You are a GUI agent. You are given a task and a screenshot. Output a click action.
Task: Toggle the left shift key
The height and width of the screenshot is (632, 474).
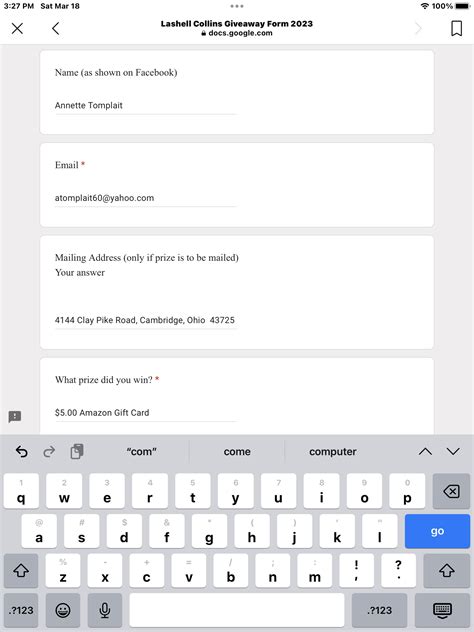tap(21, 570)
